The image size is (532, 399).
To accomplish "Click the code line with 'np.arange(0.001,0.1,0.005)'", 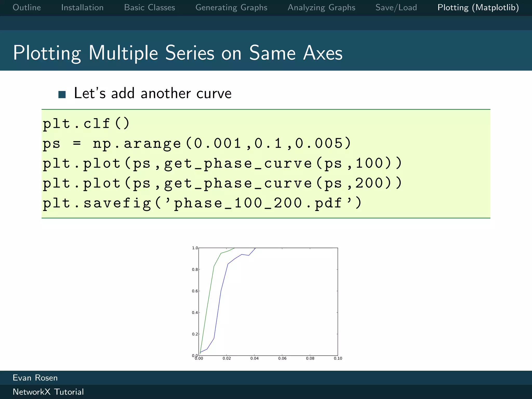I will (x=197, y=143).
